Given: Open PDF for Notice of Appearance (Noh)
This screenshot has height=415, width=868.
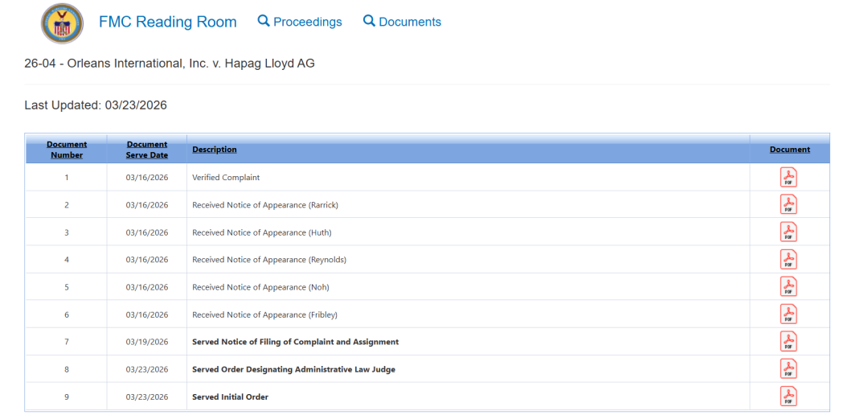Looking at the screenshot, I should (x=788, y=287).
